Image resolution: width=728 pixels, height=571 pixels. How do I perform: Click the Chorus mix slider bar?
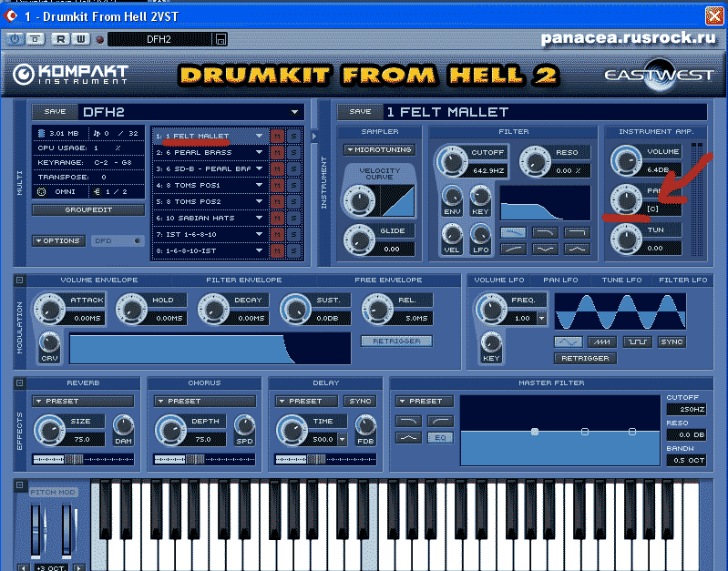pyautogui.click(x=205, y=460)
